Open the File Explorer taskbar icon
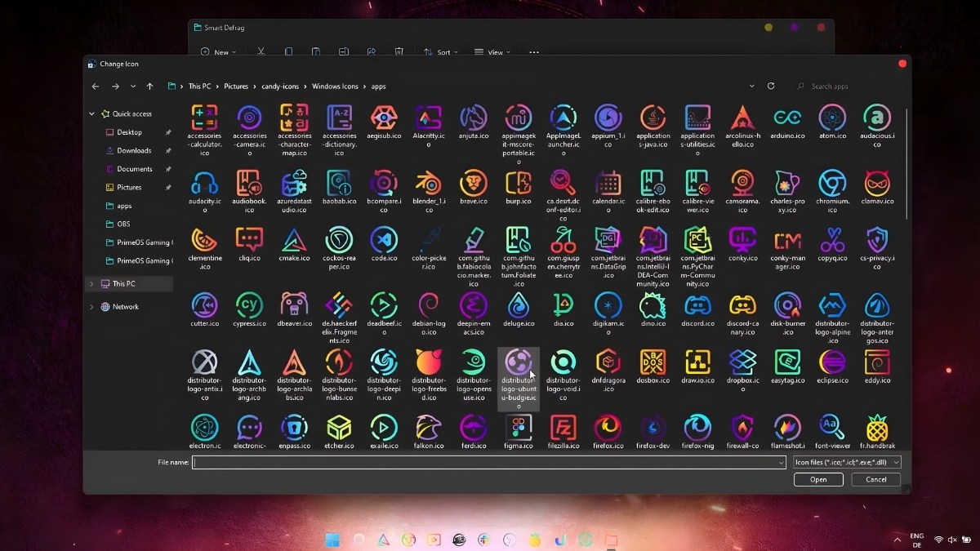Viewport: 980px width, 551px height. tap(611, 540)
